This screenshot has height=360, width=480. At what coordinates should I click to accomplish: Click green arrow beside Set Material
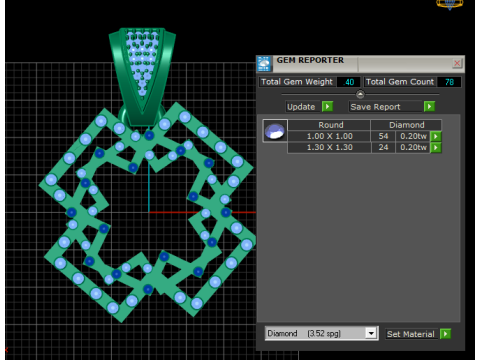point(445,334)
